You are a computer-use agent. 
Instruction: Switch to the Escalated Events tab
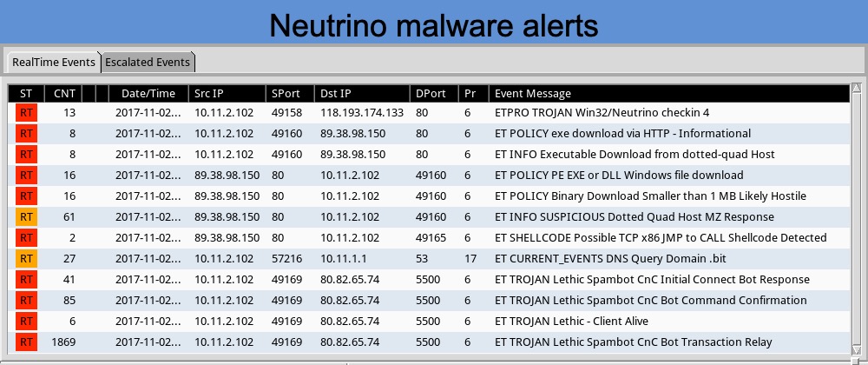pyautogui.click(x=148, y=62)
